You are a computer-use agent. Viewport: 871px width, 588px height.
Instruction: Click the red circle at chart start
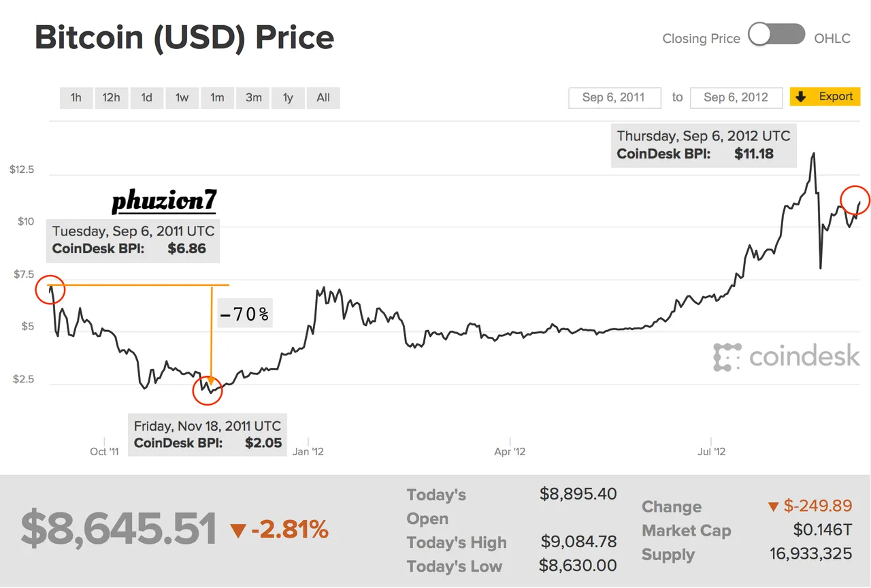point(50,290)
